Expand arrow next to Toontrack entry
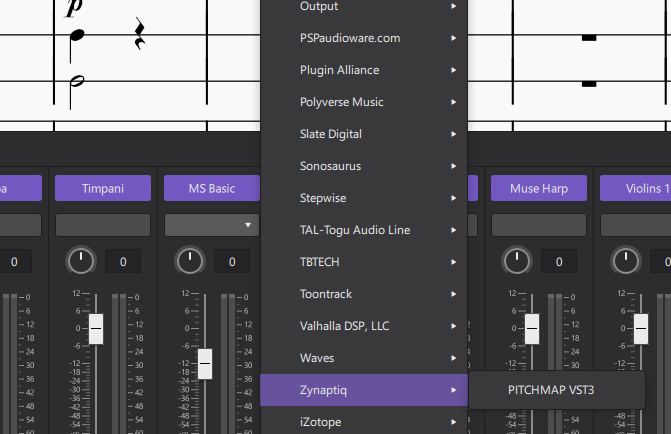The height and width of the screenshot is (434, 671). (453, 294)
